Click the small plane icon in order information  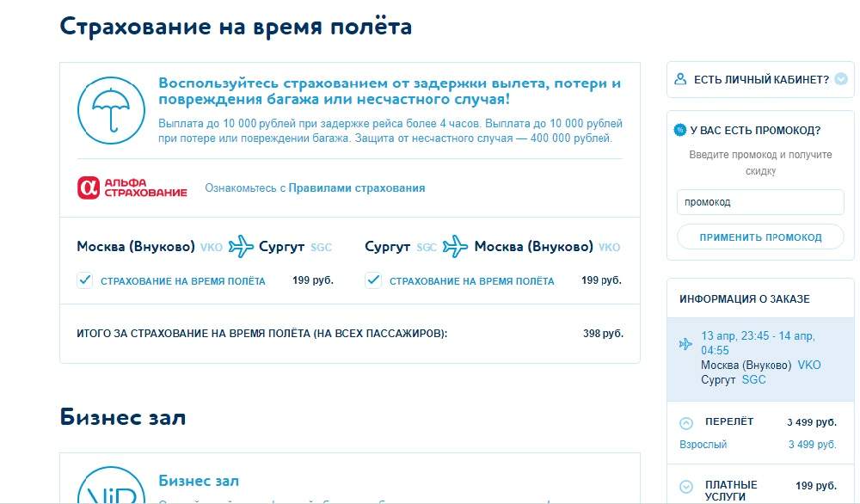[685, 344]
